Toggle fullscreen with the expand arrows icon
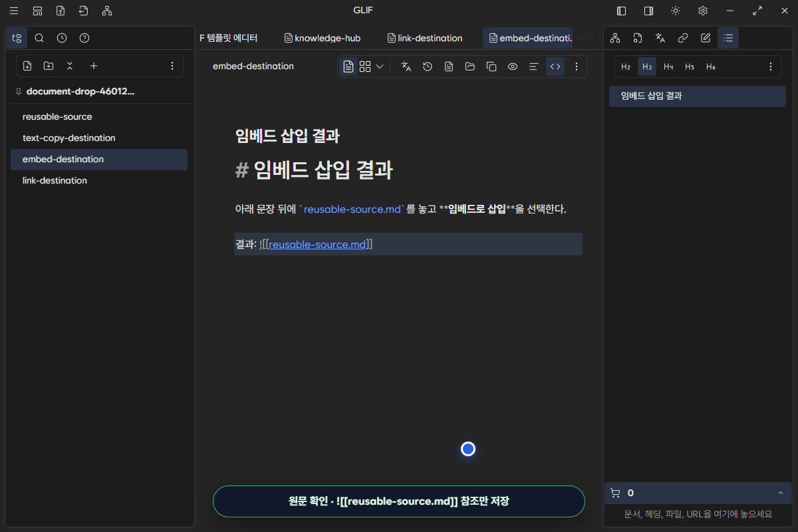This screenshot has height=532, width=798. coord(757,11)
